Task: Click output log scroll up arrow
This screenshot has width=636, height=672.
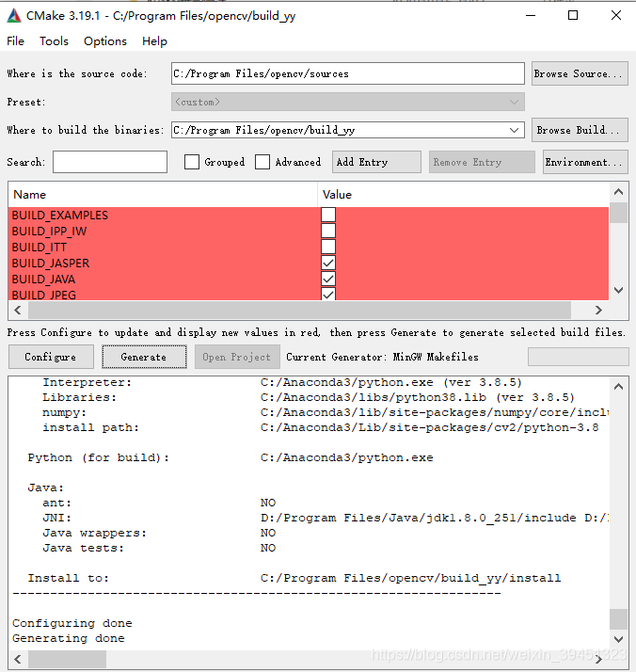Action: tap(618, 387)
